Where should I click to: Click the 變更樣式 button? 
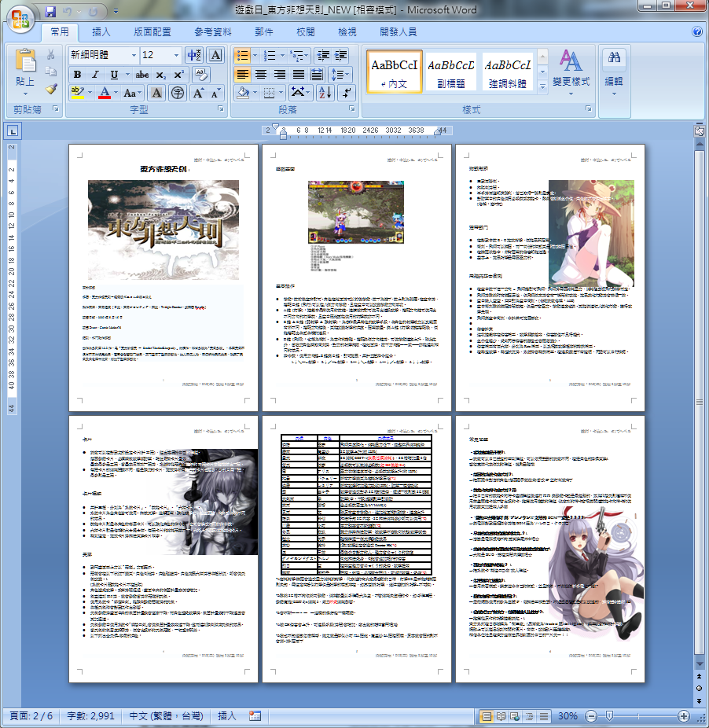(x=571, y=69)
